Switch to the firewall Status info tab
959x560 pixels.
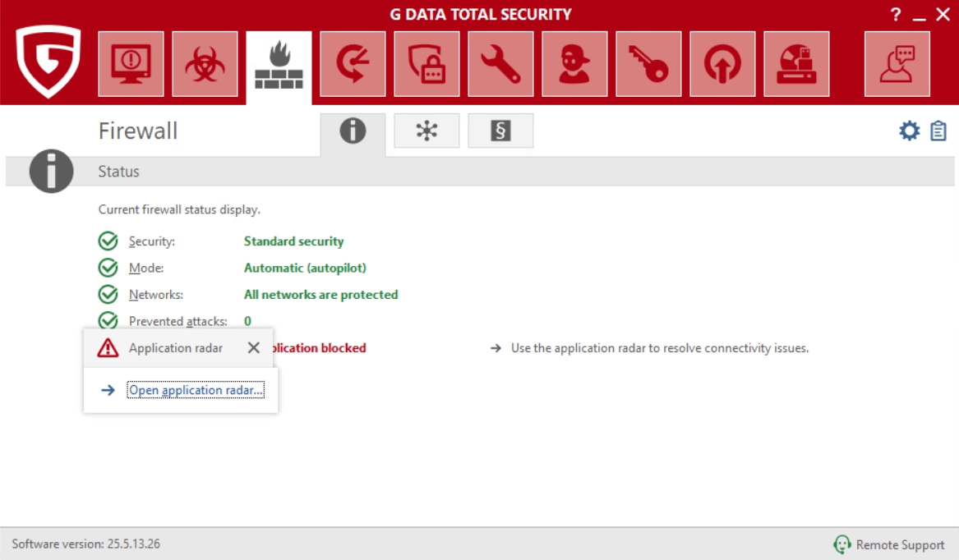pos(353,131)
